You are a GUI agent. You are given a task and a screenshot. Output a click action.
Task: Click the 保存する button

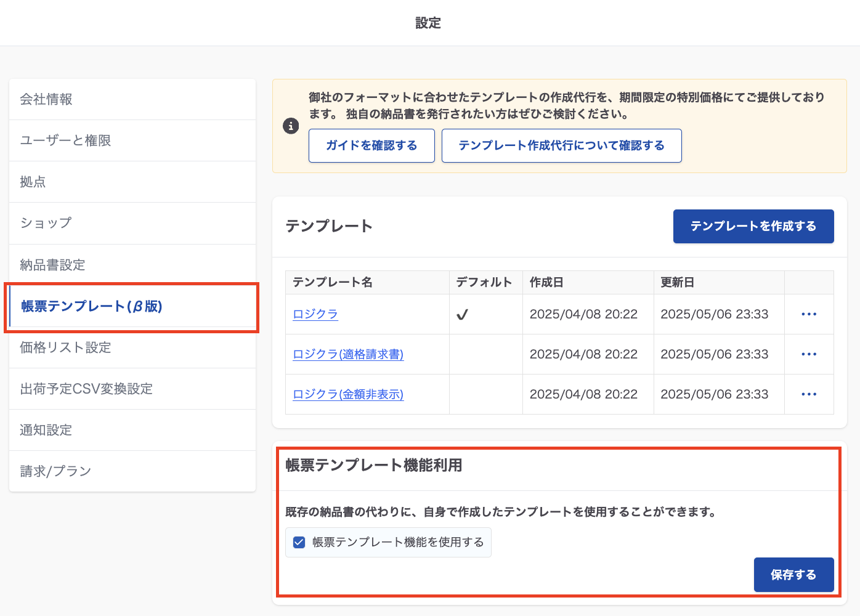[x=793, y=575]
